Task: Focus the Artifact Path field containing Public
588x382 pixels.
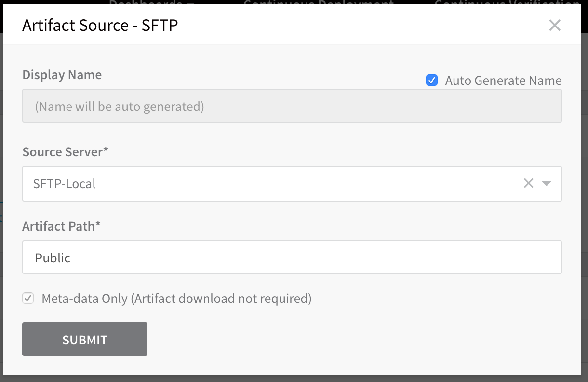Action: (292, 257)
